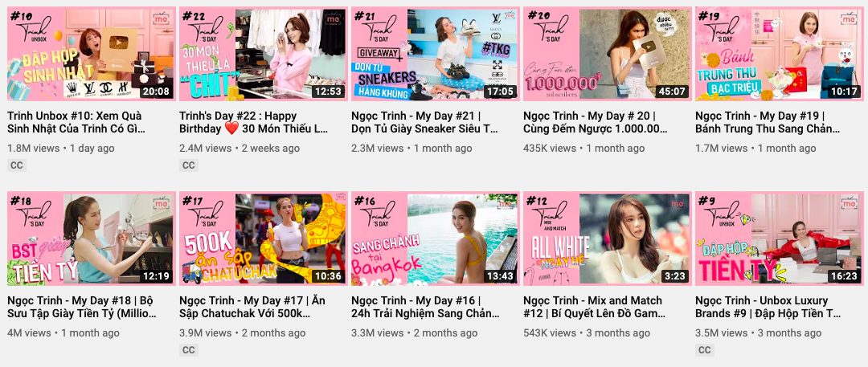Click the 16:23 duration badge
Viewport: 868px width, 367px height.
(844, 276)
